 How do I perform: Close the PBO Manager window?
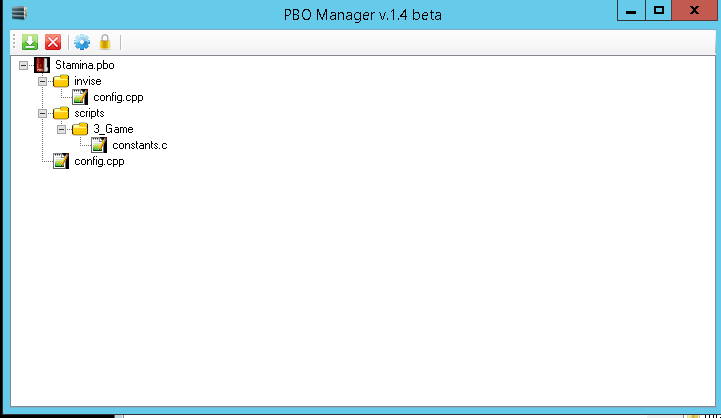pyautogui.click(x=694, y=10)
